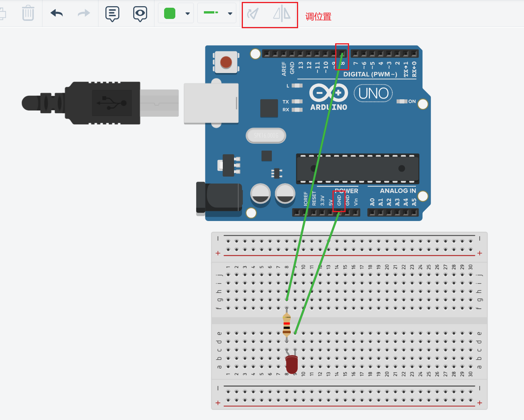Select the ATmega microcontroller chip

[x=358, y=168]
